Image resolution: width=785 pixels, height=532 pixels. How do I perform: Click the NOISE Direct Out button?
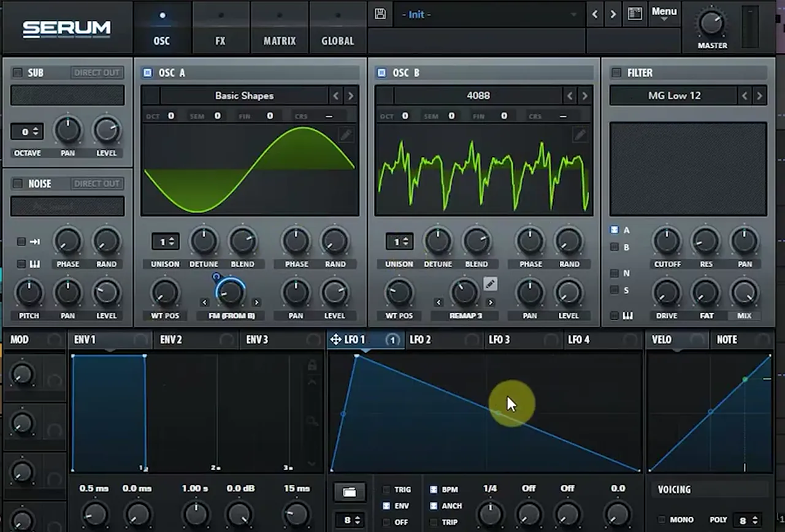(x=97, y=183)
